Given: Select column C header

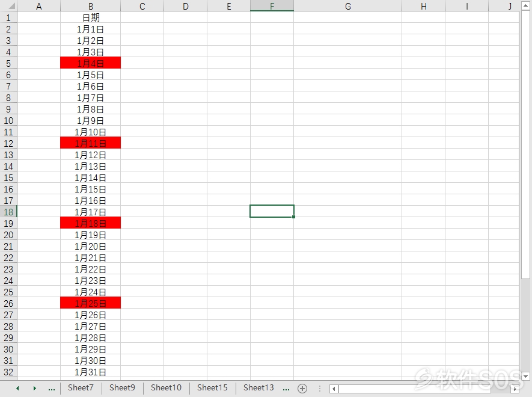Looking at the screenshot, I should pos(142,6).
